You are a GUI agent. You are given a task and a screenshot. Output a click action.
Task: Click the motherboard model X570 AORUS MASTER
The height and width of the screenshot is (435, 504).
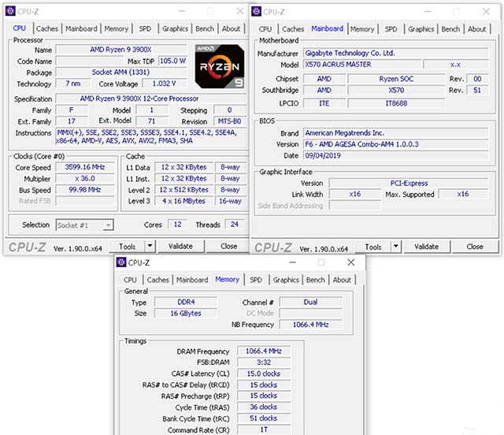362,65
